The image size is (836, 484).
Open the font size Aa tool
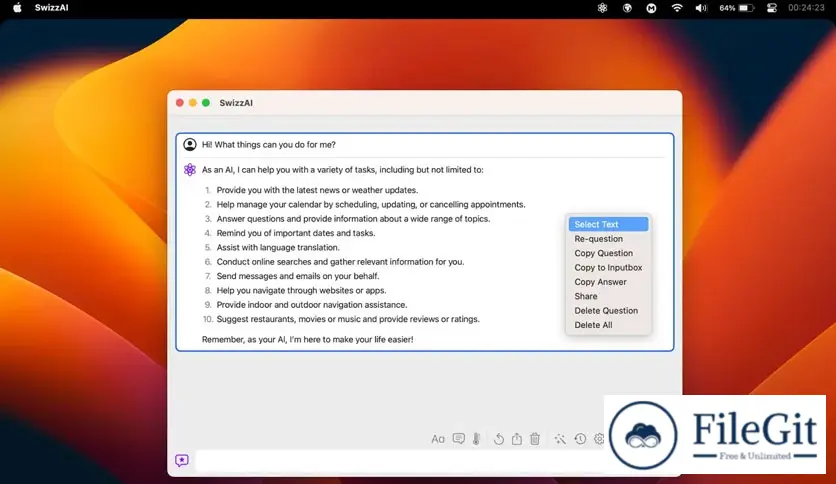tap(438, 439)
